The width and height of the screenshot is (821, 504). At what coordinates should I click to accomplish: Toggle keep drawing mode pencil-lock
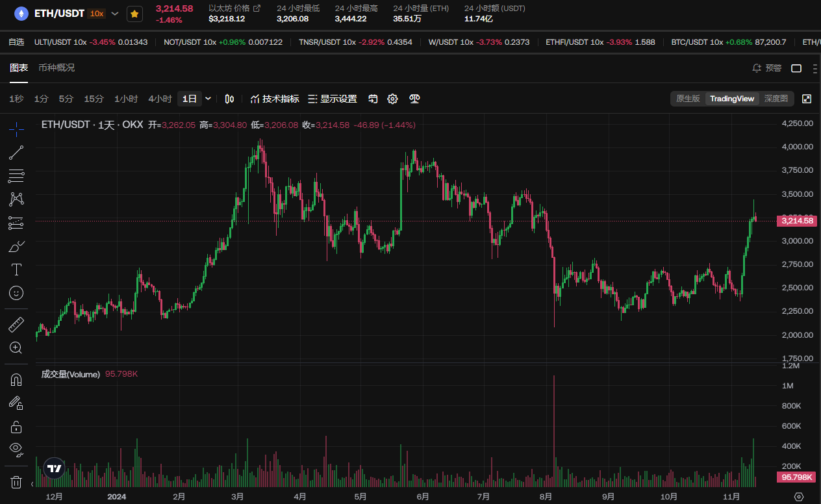pos(16,403)
